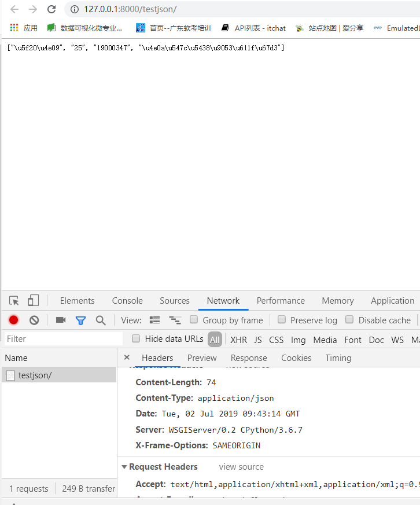Open the 应用 apps bookmark
This screenshot has height=505, width=420.
24,28
